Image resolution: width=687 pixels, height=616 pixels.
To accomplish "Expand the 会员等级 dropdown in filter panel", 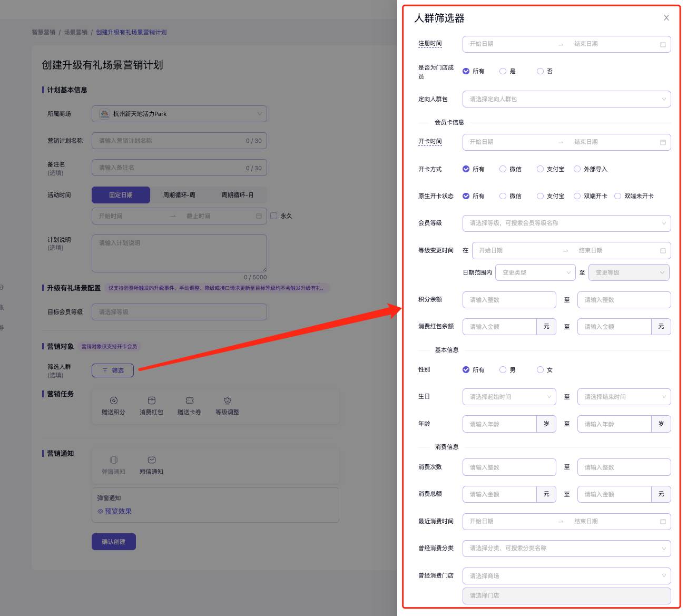I will pos(566,223).
